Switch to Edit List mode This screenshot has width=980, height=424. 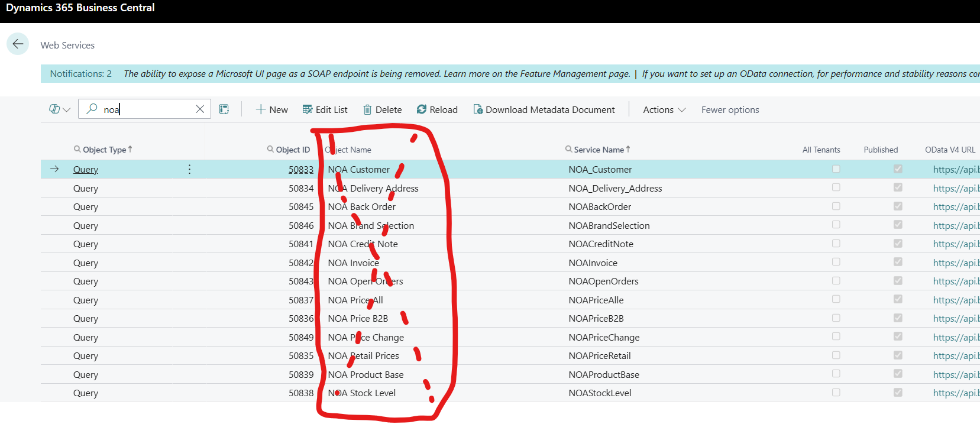pos(325,109)
